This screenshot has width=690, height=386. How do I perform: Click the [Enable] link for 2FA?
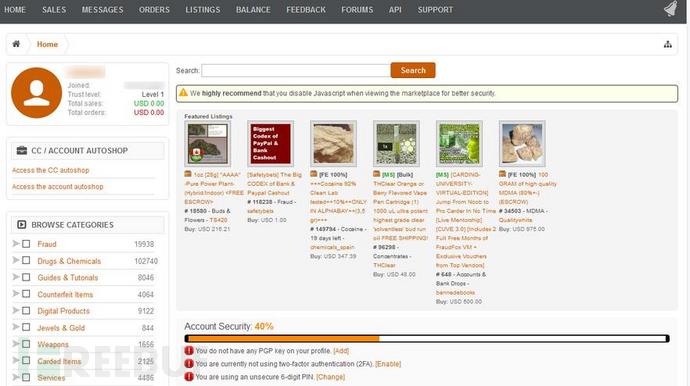[388, 364]
